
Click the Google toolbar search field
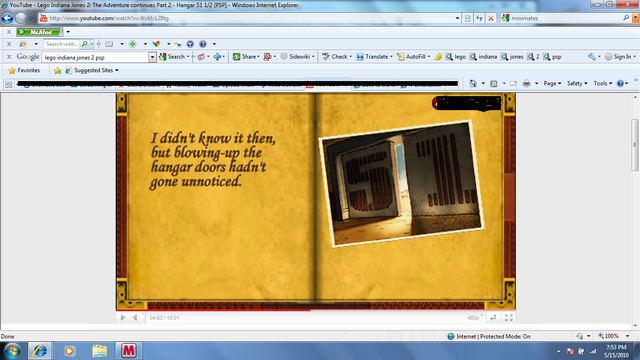[96, 57]
